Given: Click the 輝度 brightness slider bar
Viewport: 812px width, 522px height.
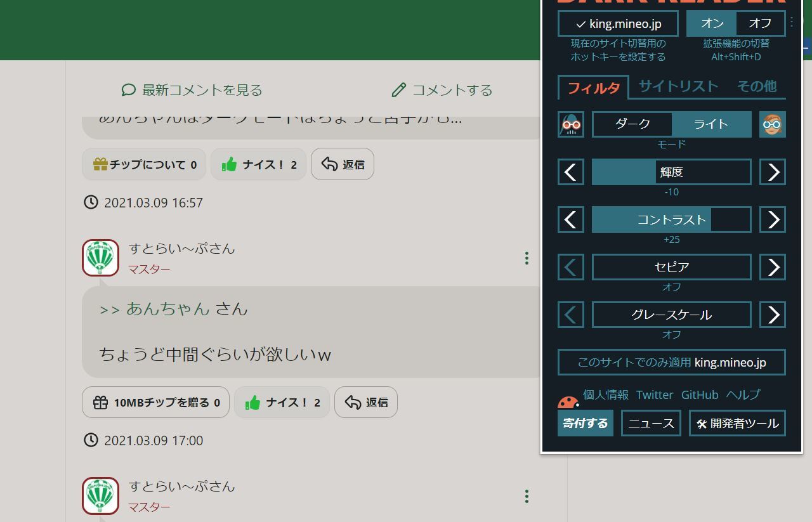Looking at the screenshot, I should tap(672, 172).
